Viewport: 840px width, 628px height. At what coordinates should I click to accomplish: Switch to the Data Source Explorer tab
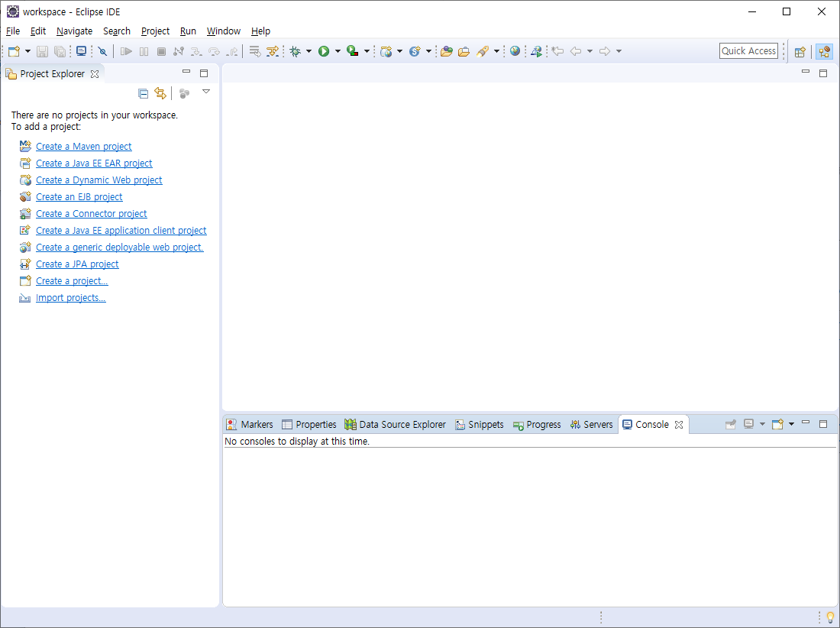395,424
